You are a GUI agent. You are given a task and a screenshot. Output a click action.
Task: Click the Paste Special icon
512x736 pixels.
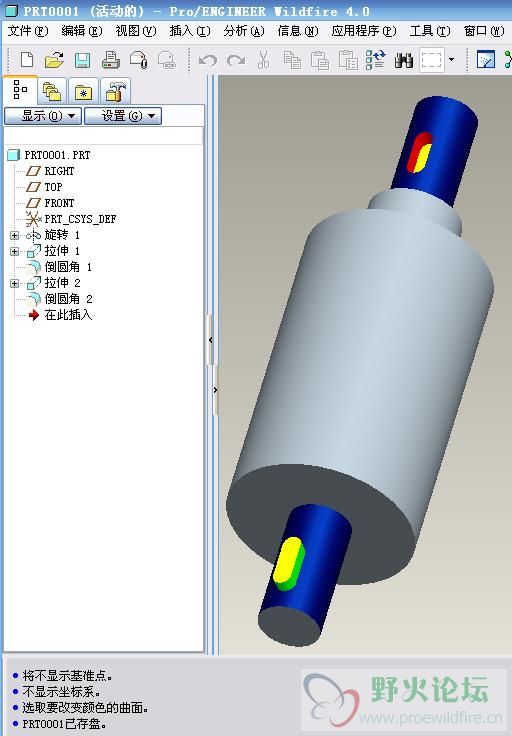tap(348, 60)
